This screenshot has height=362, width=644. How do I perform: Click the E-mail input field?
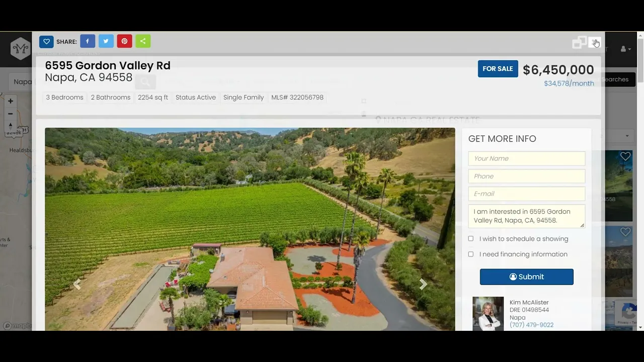pos(526,194)
